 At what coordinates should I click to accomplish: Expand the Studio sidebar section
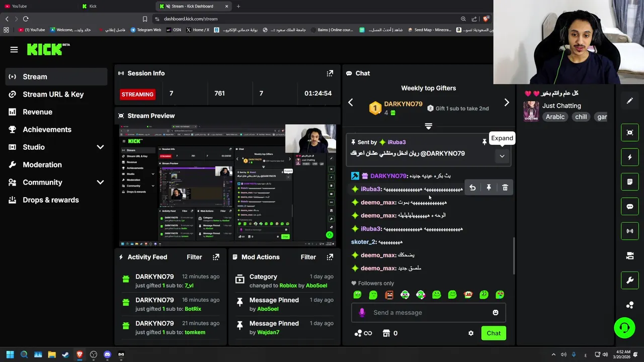click(x=100, y=147)
